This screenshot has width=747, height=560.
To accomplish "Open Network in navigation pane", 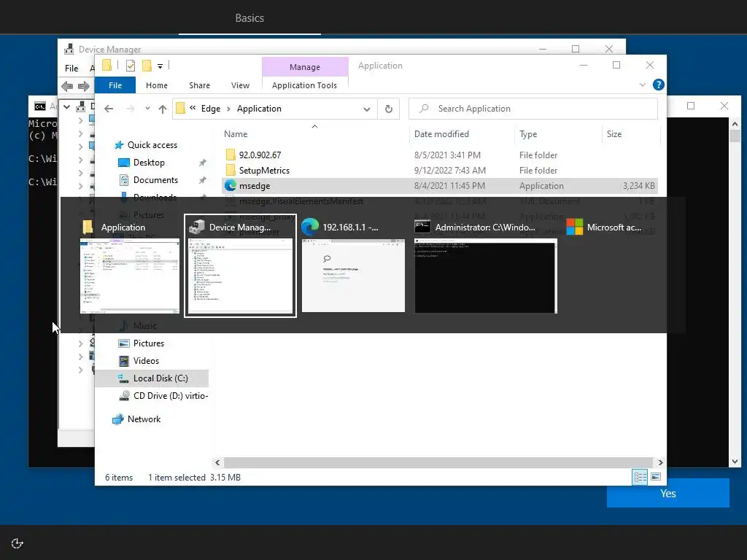I will 144,419.
